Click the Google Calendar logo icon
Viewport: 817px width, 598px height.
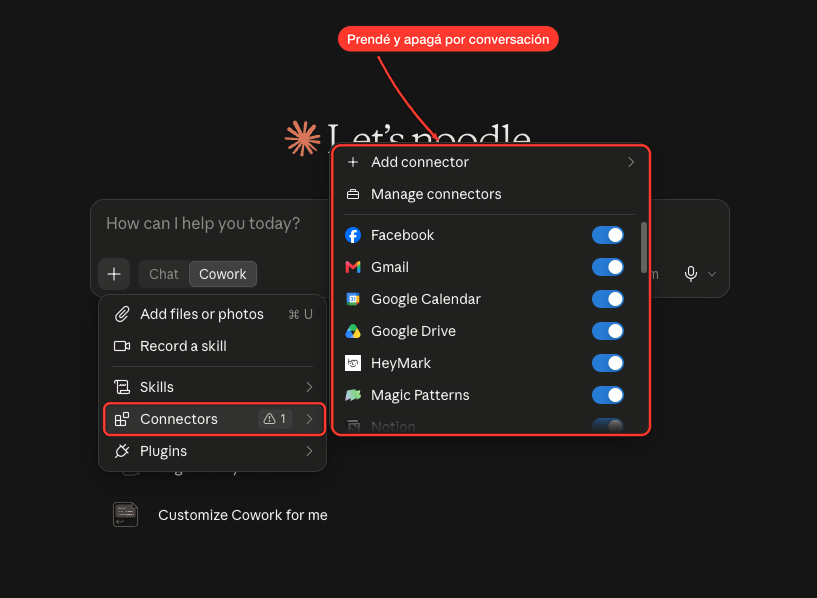(x=353, y=299)
